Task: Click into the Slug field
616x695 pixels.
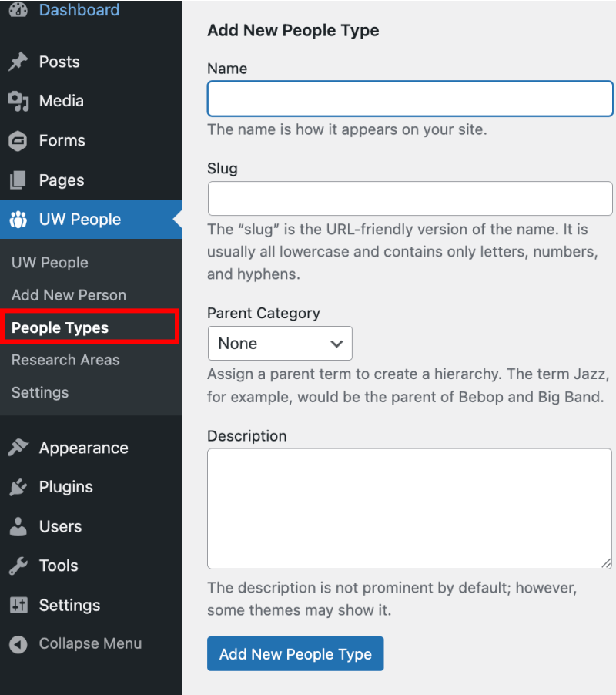Action: click(410, 199)
